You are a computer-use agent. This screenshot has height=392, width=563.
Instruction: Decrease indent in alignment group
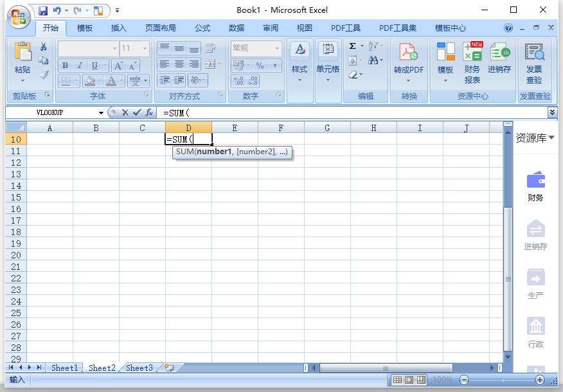pyautogui.click(x=165, y=80)
